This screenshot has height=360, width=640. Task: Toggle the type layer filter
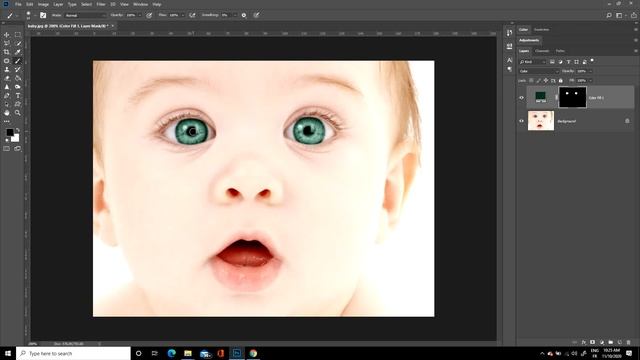tap(568, 62)
